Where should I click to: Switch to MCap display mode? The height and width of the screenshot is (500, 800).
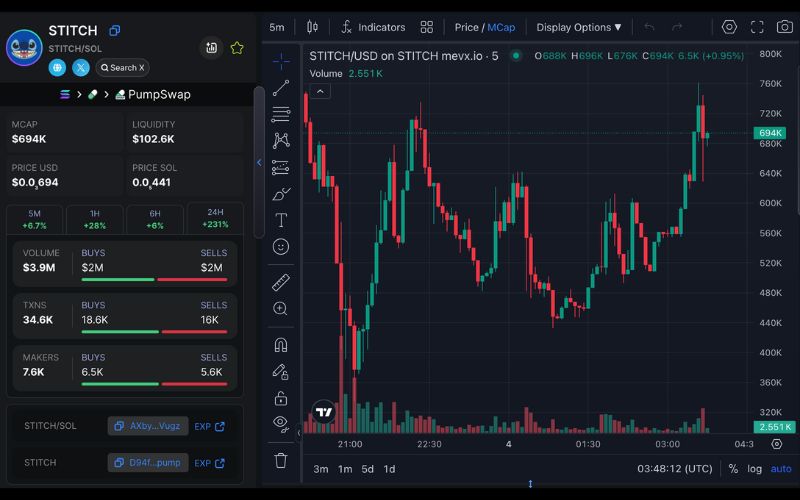pos(501,27)
